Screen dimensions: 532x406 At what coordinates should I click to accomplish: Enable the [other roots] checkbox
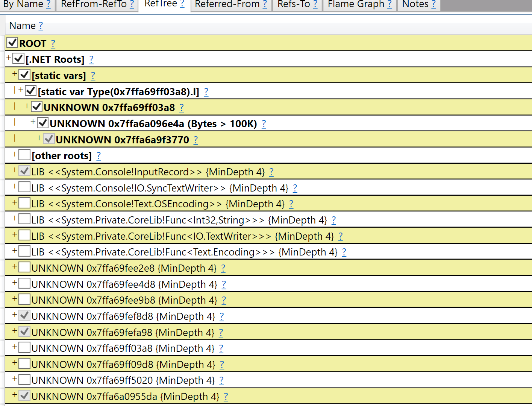24,154
